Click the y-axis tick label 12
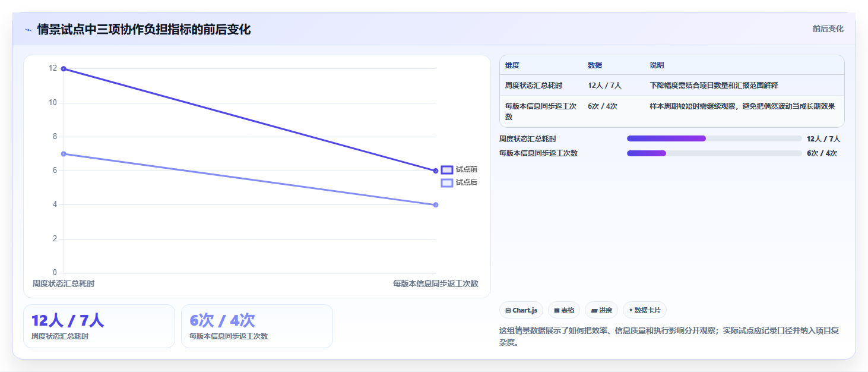Screen dimensions: 868x372 [53, 68]
